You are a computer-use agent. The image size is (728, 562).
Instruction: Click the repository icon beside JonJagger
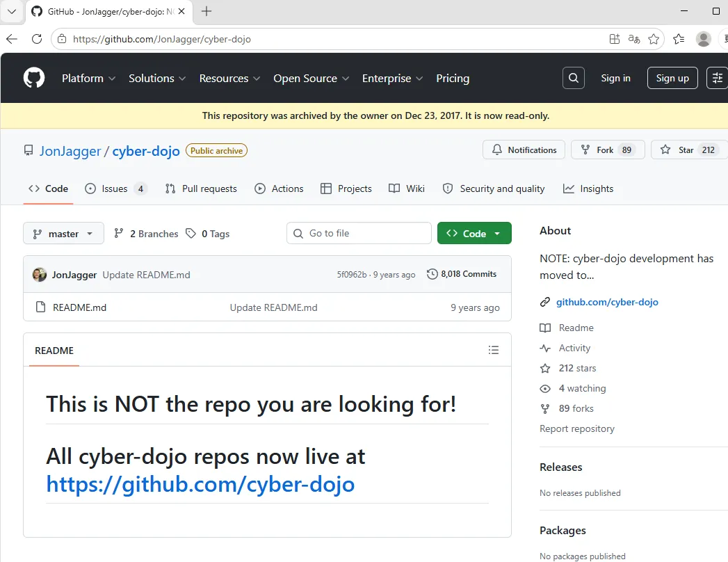(x=29, y=150)
